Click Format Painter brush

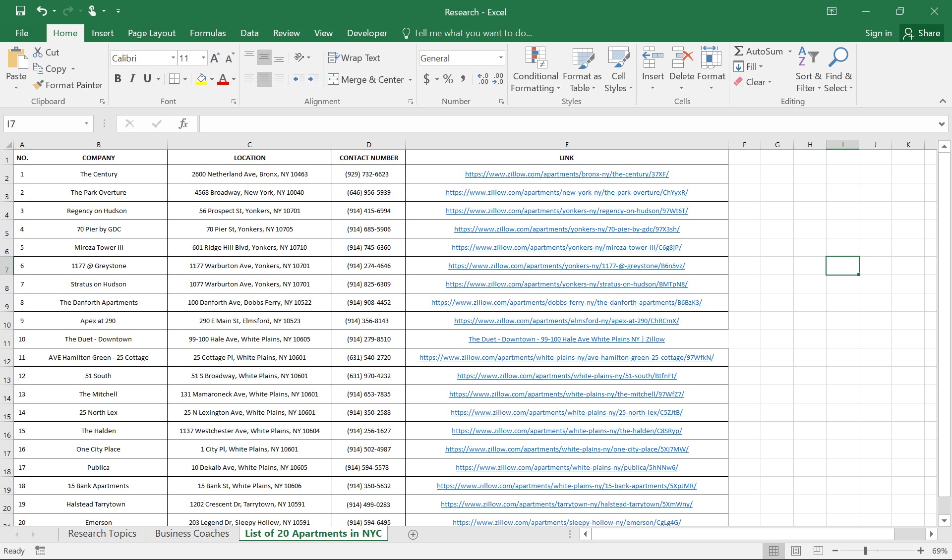[67, 85]
